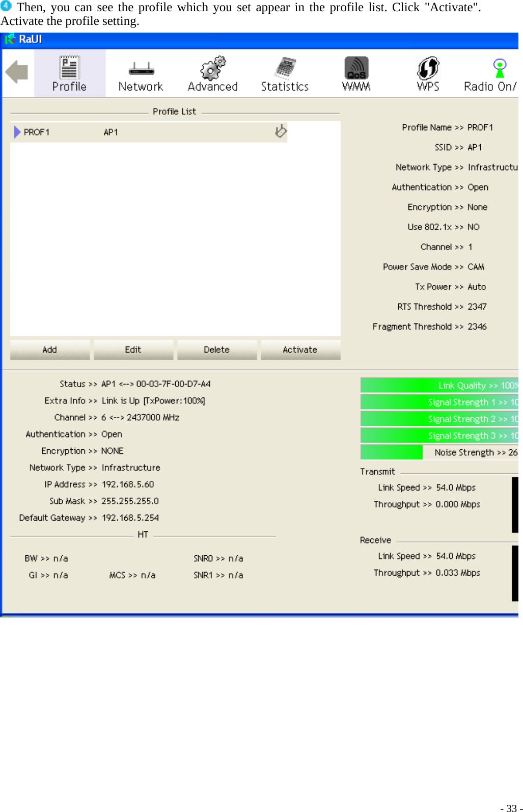Click Profile Name >> PROF1 detail
The width and height of the screenshot is (523, 812).
pyautogui.click(x=448, y=127)
